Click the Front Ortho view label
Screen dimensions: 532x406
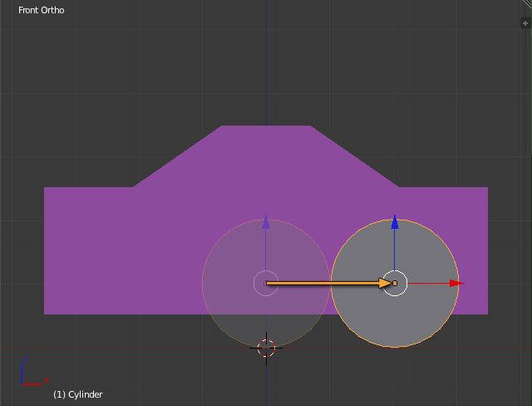point(42,11)
